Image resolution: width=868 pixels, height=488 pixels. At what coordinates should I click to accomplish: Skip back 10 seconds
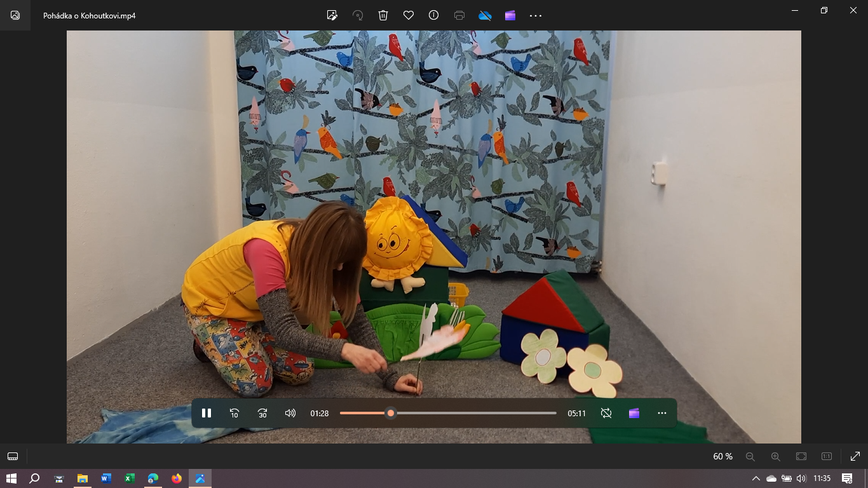pyautogui.click(x=234, y=413)
